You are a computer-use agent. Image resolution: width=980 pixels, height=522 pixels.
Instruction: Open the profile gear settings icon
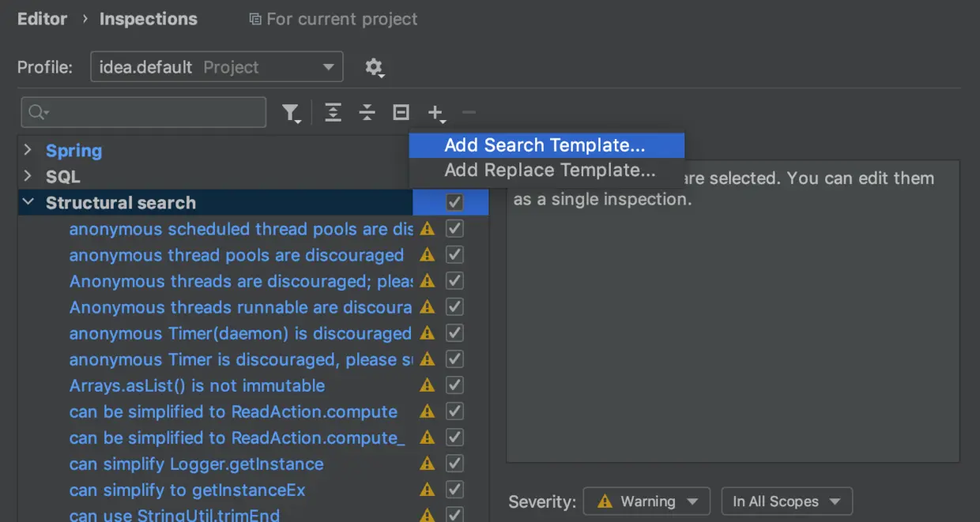click(374, 67)
